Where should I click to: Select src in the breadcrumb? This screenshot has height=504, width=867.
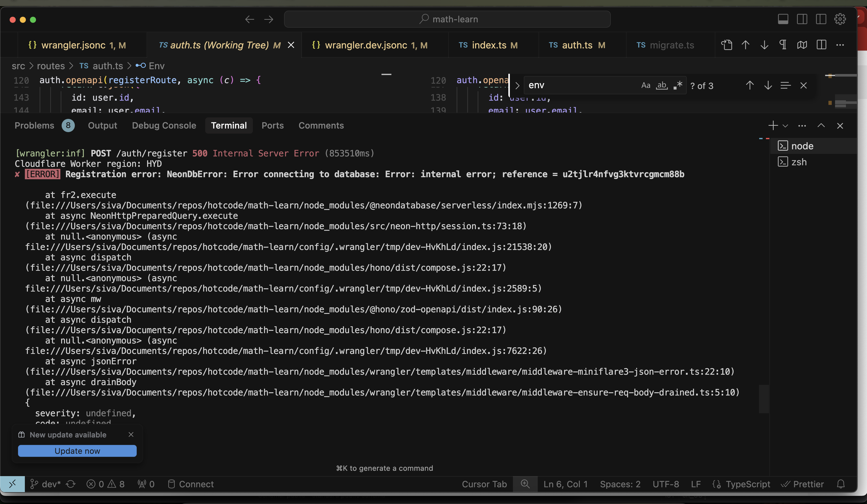tap(18, 66)
